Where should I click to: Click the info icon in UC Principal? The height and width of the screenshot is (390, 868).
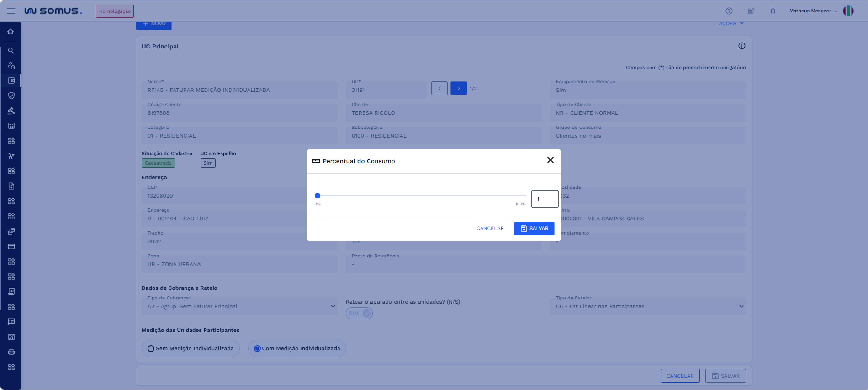tap(741, 46)
